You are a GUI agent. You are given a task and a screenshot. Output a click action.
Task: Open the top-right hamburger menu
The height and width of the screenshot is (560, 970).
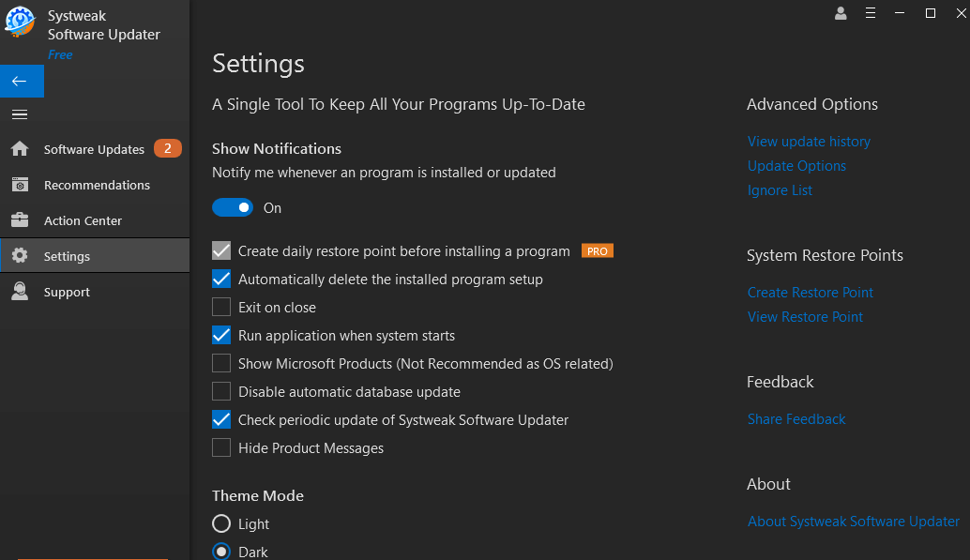[x=871, y=13]
